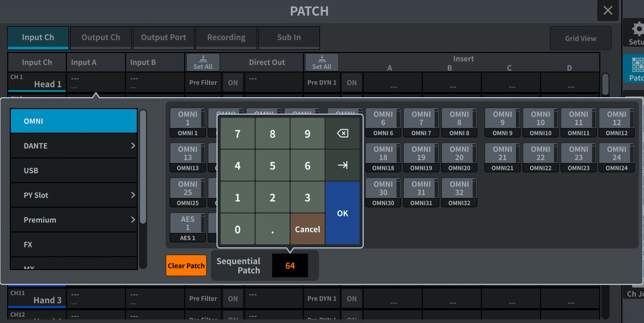Select the OMNI 8 input port
The height and width of the screenshot is (323, 644).
[x=459, y=122]
